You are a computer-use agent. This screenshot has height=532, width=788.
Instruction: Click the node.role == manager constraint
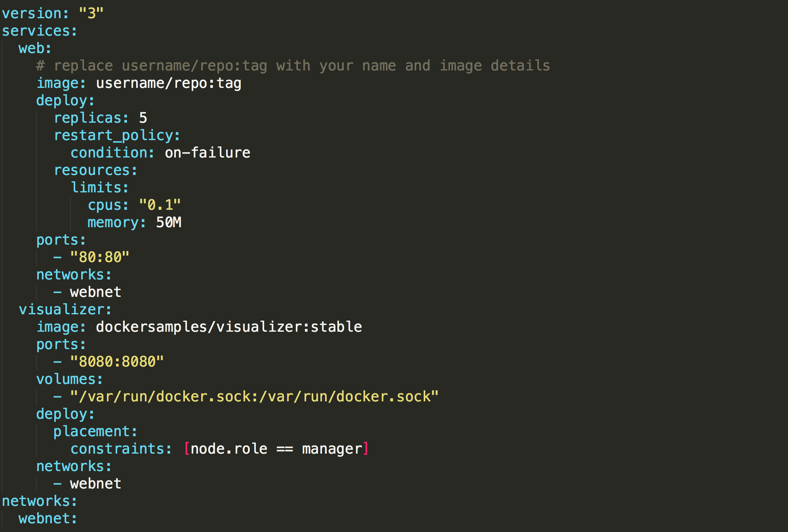click(x=276, y=449)
